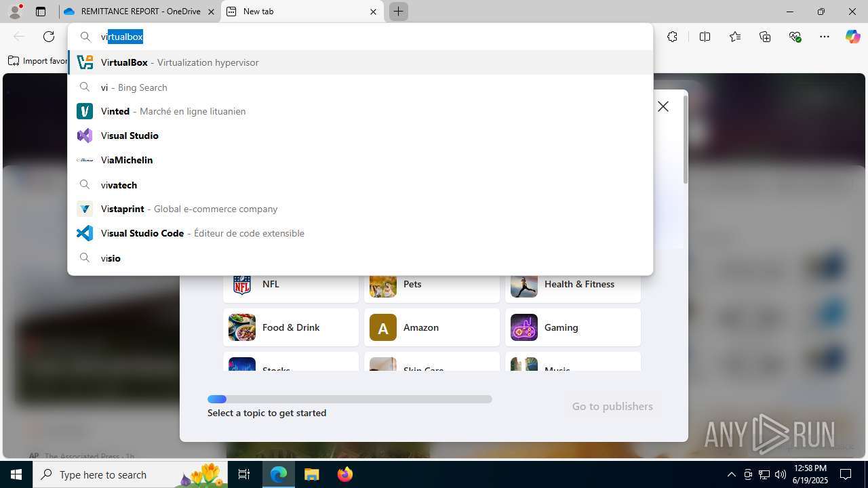Choose the Visual Studio suggestion
This screenshot has width=868, height=488.
point(361,136)
